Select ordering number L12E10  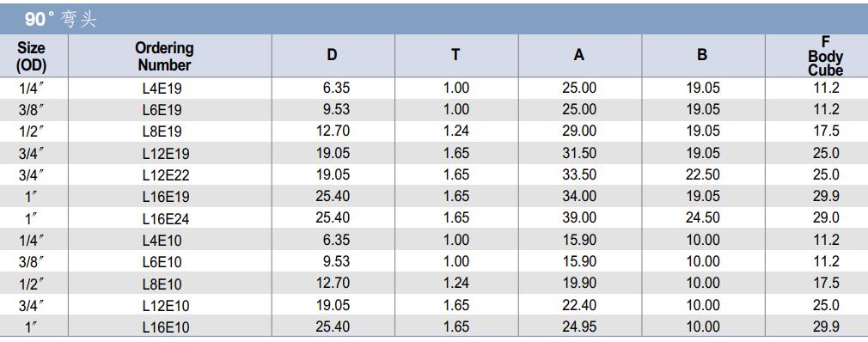click(166, 306)
